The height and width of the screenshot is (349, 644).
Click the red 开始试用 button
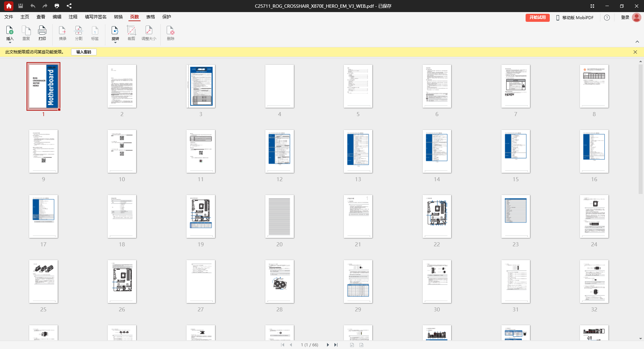[537, 17]
